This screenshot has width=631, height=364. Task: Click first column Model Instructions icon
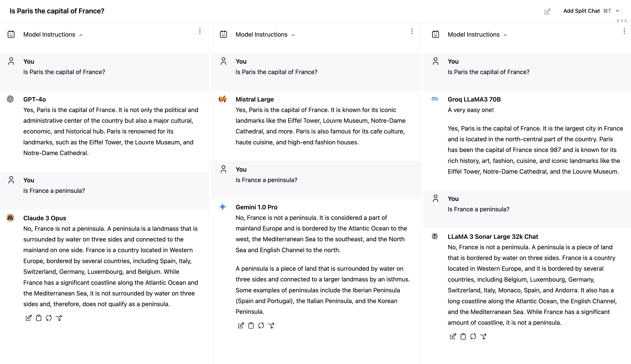click(11, 34)
